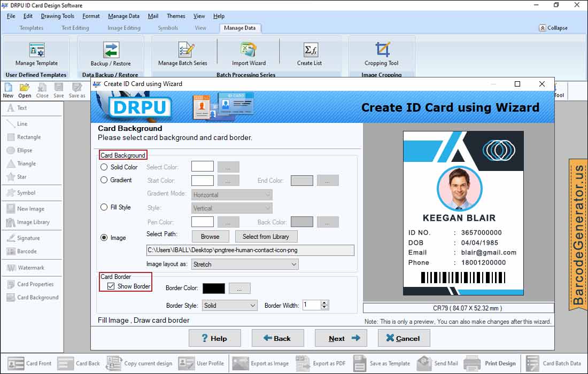Click Save as Template
Image resolution: width=588 pixels, height=374 pixels.
point(381,363)
